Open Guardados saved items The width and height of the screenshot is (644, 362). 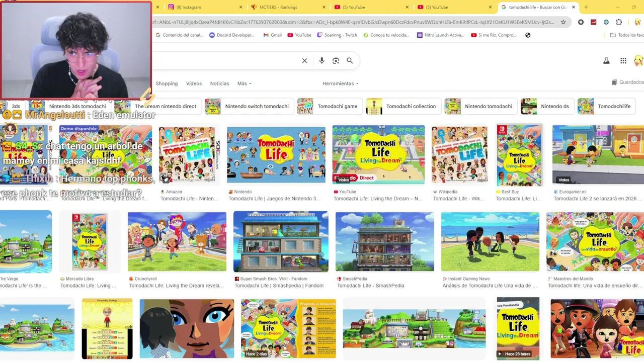tap(627, 82)
